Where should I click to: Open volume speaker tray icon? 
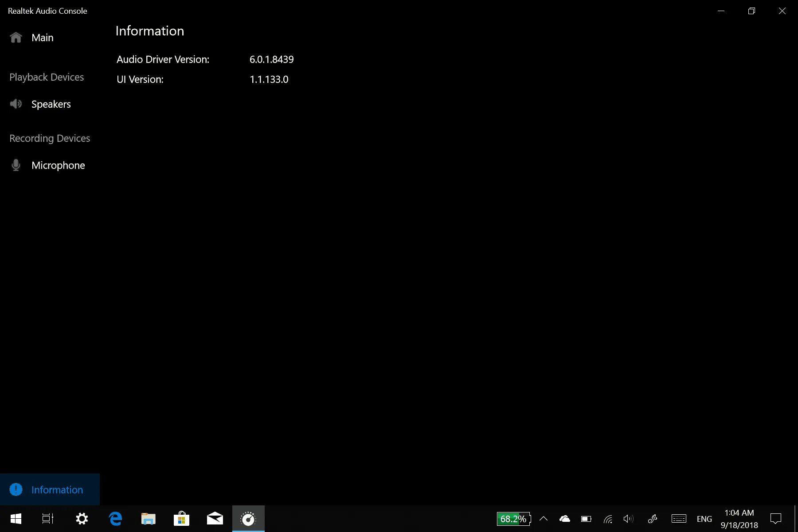tap(629, 519)
